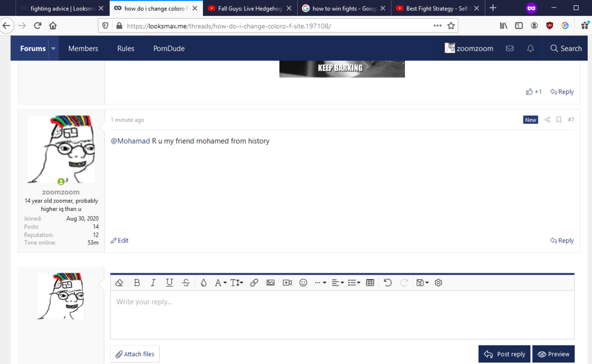Viewport: 592px width, 364px height.
Task: Open the font size dropdown
Action: [x=237, y=282]
